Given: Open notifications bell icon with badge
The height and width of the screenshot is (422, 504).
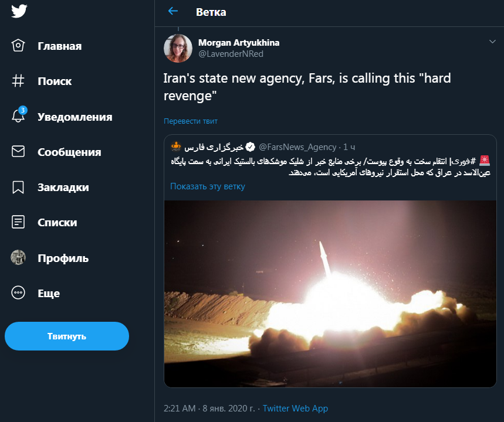Looking at the screenshot, I should pos(19,116).
